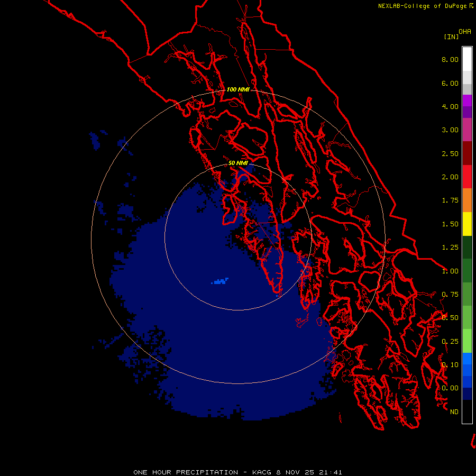Pick the yellow swatch beside 1.50
The height and width of the screenshot is (476, 476).
[467, 224]
